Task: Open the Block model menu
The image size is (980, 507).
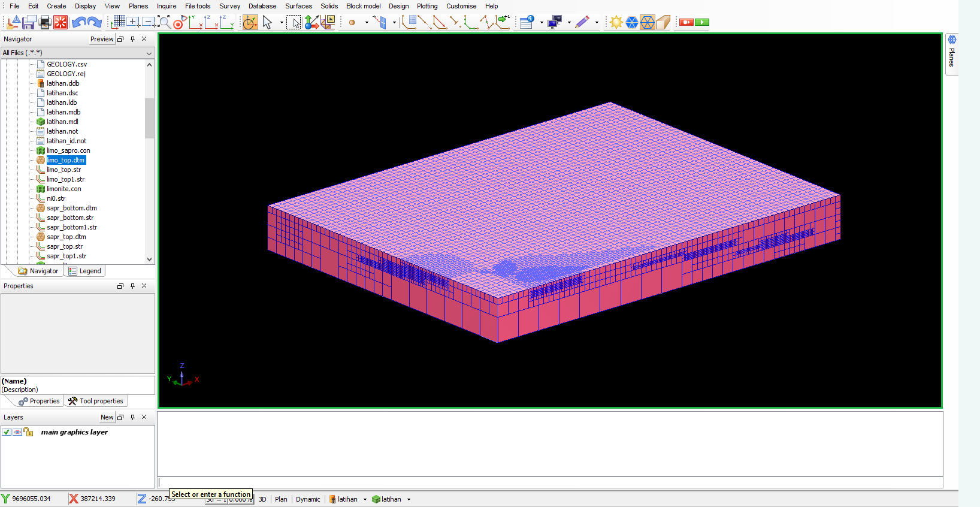Action: [x=363, y=6]
